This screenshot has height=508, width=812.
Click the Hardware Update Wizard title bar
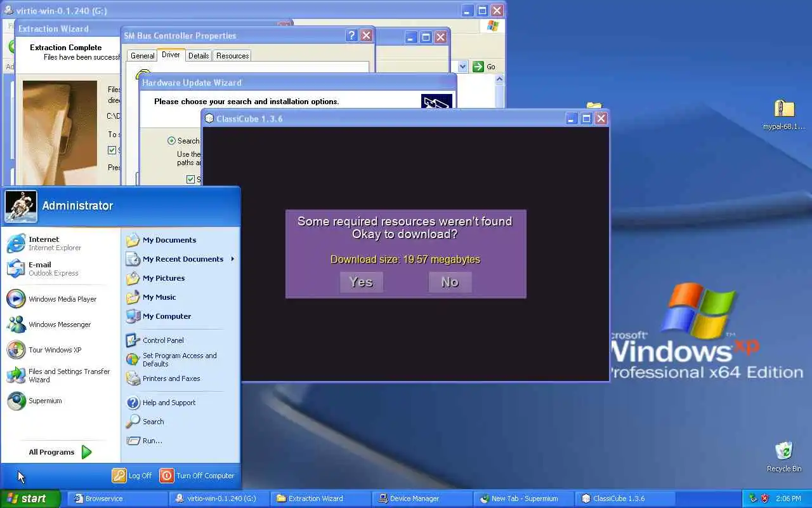(x=298, y=83)
